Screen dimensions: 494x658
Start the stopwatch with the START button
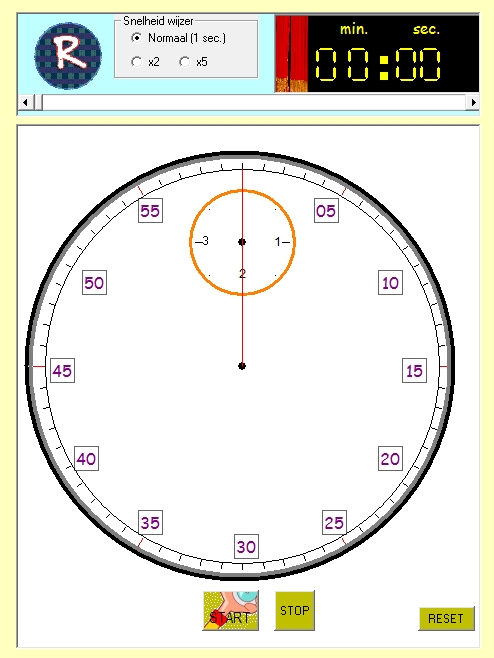click(231, 611)
